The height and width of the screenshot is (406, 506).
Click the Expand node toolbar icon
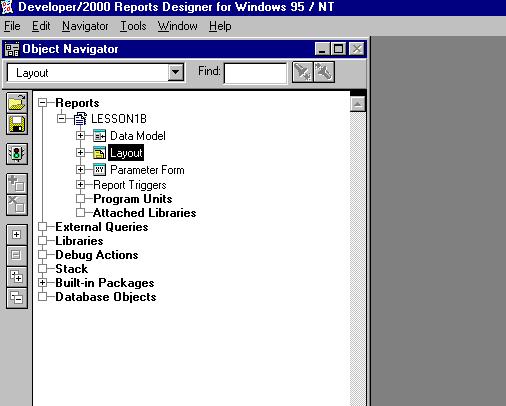click(17, 235)
